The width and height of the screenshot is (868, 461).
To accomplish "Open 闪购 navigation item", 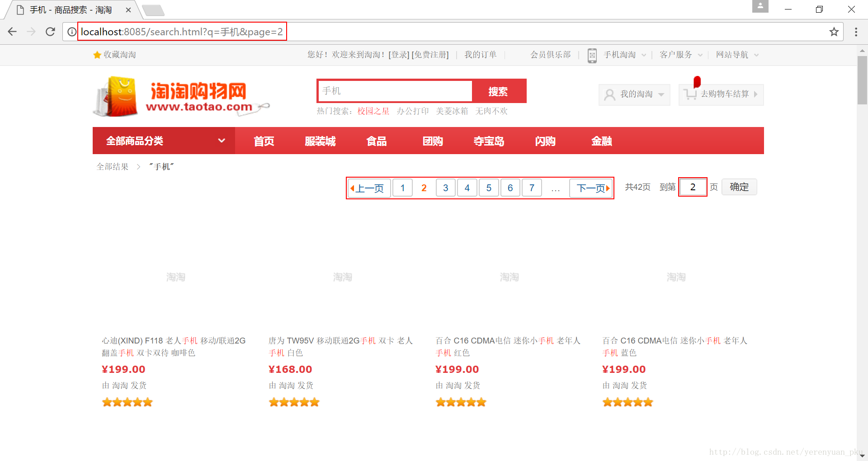I will pos(545,141).
